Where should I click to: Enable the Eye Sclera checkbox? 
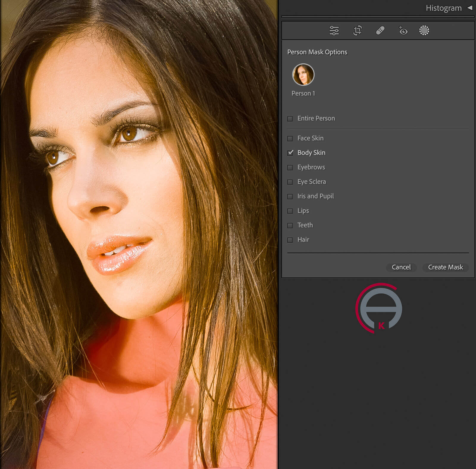point(290,182)
